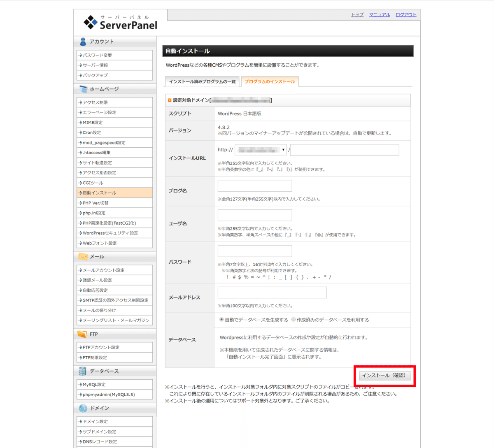The width and height of the screenshot is (494, 448).
Task: Open FTP制限設定 menu item
Action: 114,357
